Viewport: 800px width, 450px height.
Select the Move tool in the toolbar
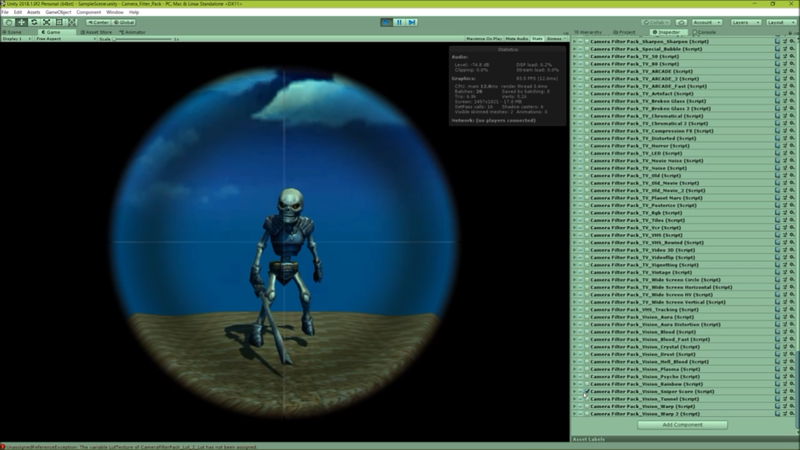click(x=21, y=22)
